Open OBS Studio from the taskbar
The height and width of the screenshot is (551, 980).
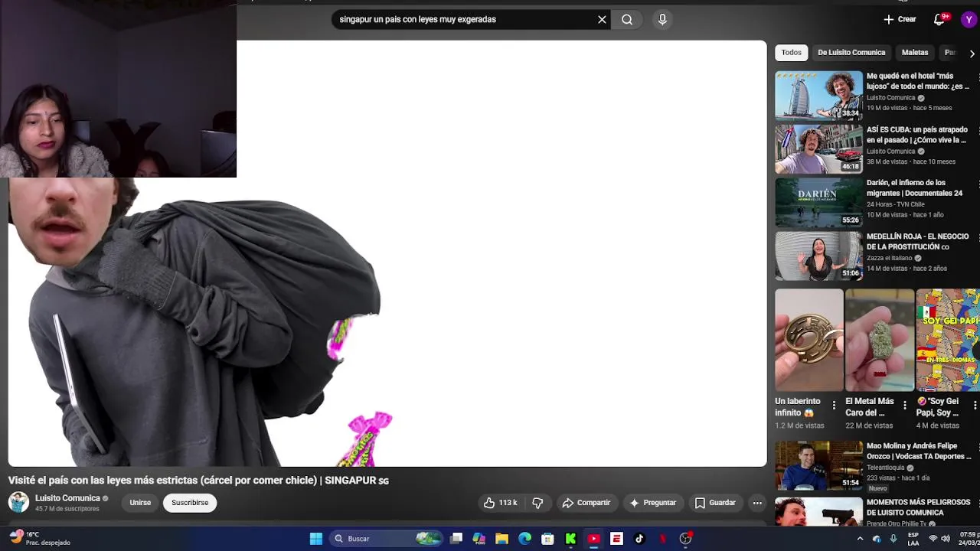pyautogui.click(x=685, y=539)
